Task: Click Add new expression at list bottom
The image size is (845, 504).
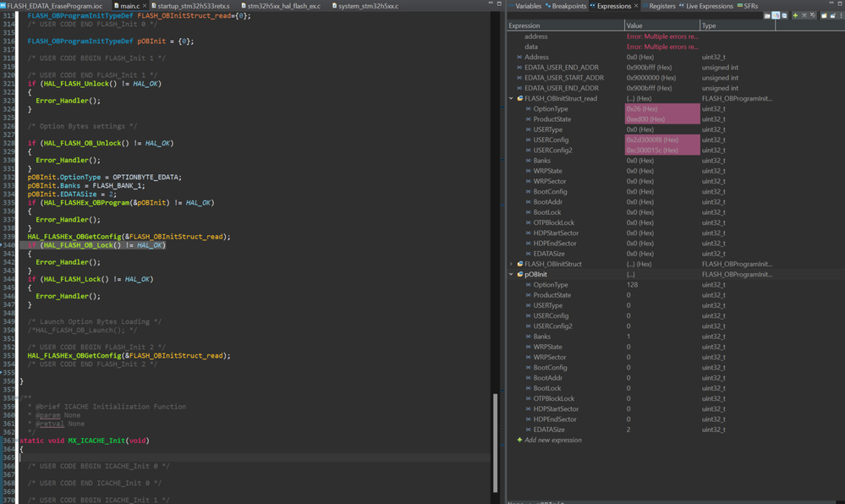Action: (554, 441)
